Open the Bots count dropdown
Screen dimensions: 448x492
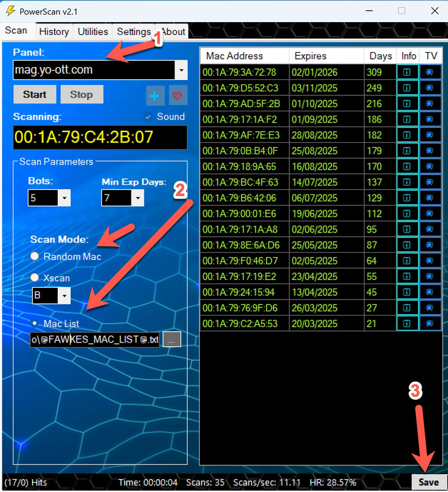(x=65, y=197)
